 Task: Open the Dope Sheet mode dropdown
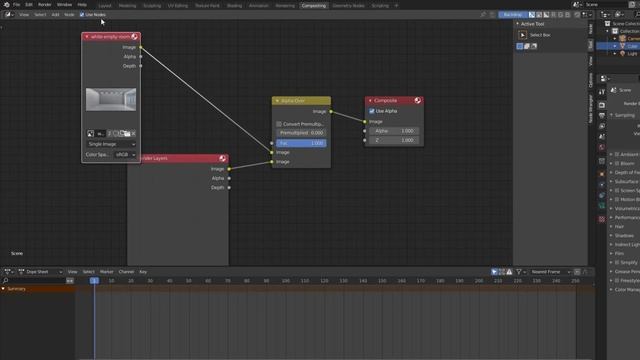(40, 272)
